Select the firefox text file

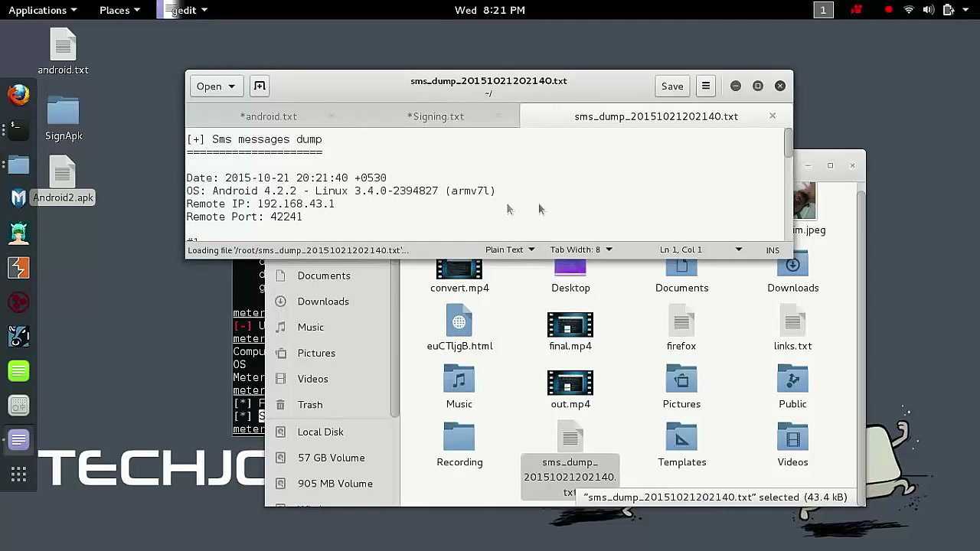tap(681, 328)
